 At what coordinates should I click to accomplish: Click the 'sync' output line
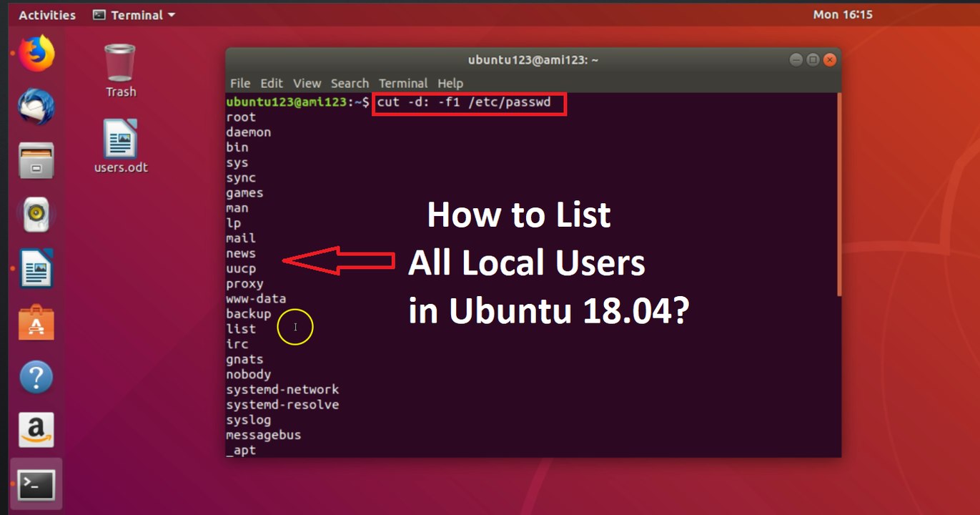click(x=241, y=177)
